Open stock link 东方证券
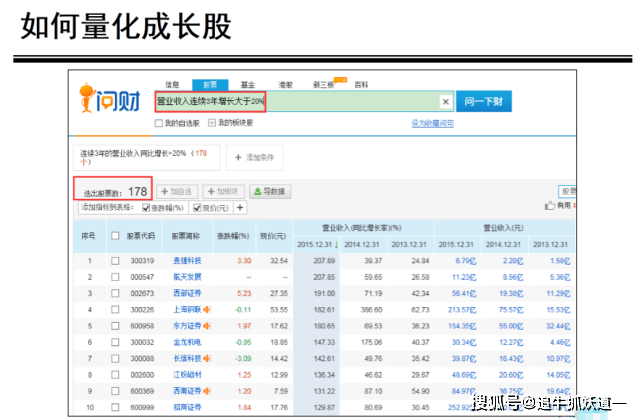 click(187, 326)
